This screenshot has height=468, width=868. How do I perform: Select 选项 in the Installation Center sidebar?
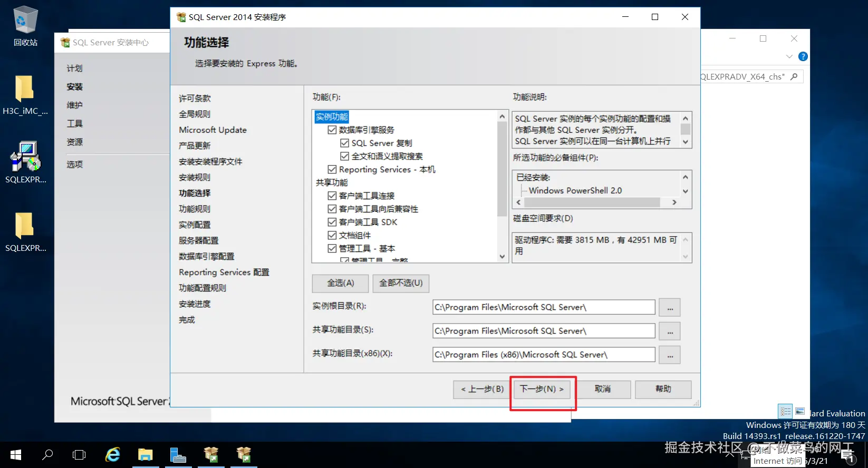click(74, 164)
